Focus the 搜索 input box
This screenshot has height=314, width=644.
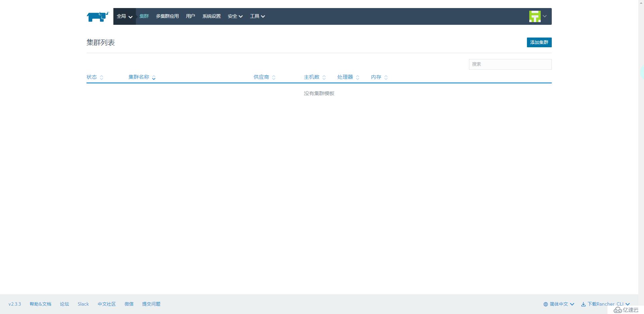pyautogui.click(x=510, y=64)
